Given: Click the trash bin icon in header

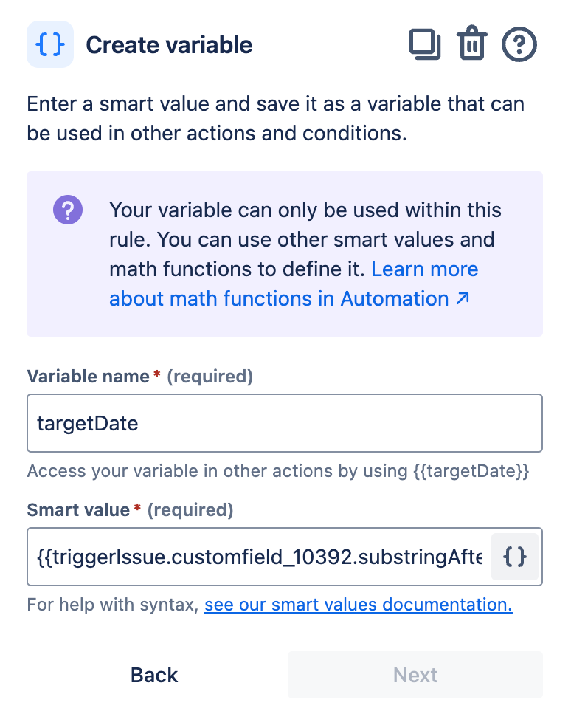Looking at the screenshot, I should pyautogui.click(x=471, y=44).
